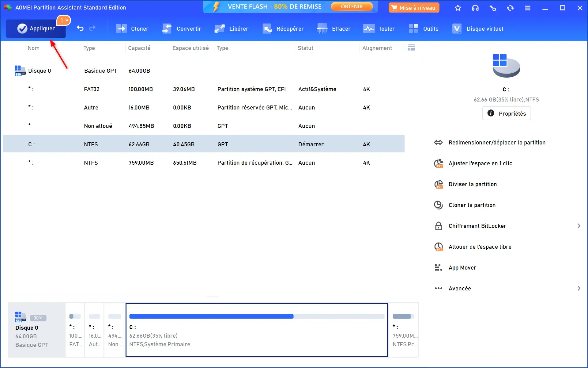Expand the Chiffrement BitLocker chevron
This screenshot has height=368, width=588.
tap(579, 226)
